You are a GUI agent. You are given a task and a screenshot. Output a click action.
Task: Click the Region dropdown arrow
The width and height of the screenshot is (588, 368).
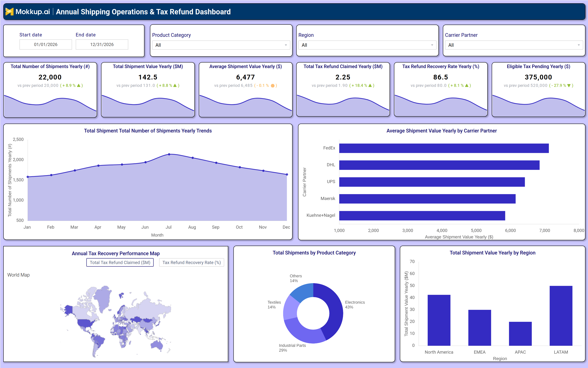click(x=432, y=45)
